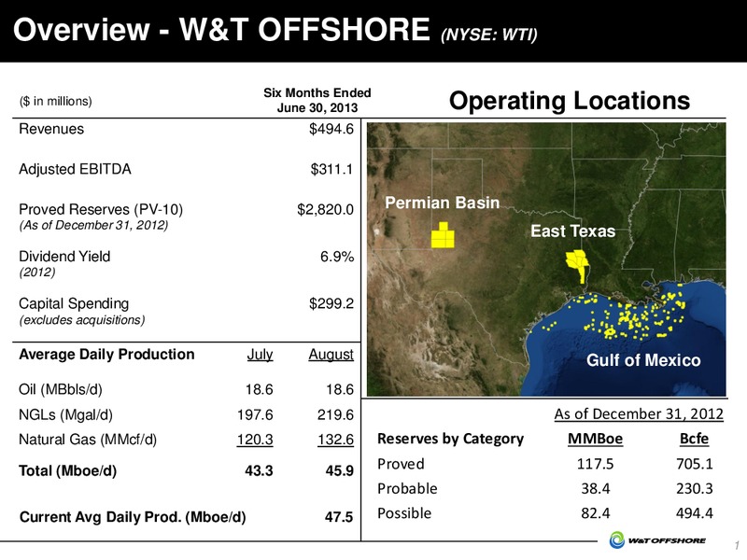Click natural gas July value "120.3"
The width and height of the screenshot is (747, 560).
255,440
